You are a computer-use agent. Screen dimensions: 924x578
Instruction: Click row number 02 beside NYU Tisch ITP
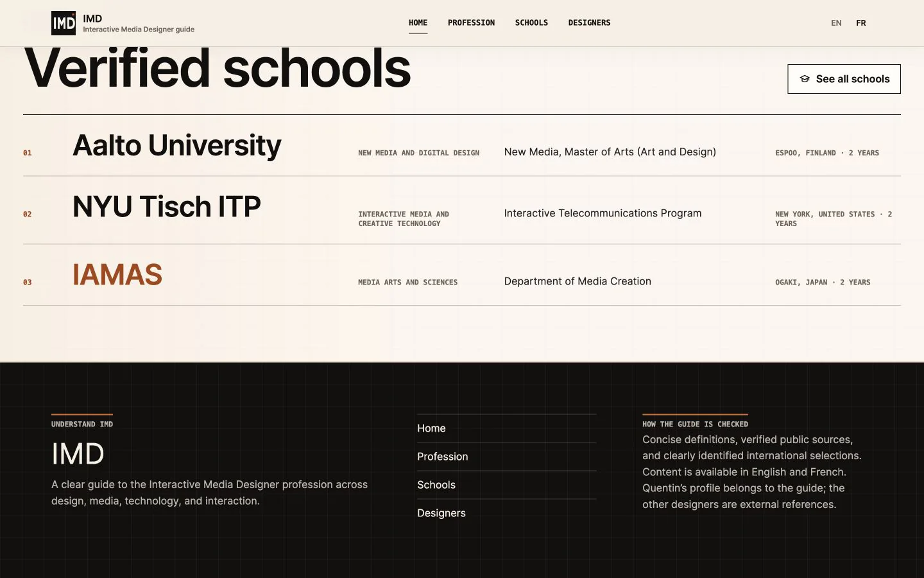pos(28,215)
